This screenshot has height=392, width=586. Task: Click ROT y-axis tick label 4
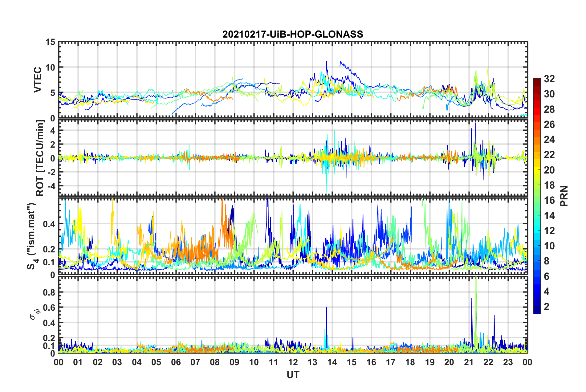click(53, 131)
